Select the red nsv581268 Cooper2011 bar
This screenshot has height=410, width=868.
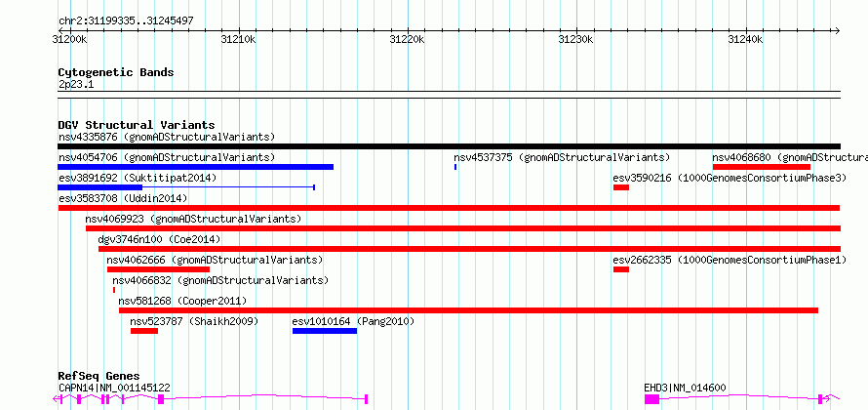[468, 310]
